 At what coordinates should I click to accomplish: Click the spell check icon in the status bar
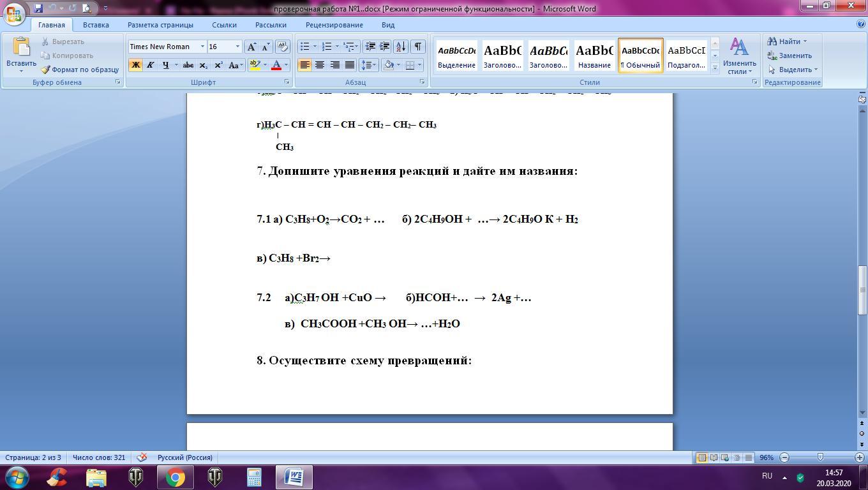142,457
